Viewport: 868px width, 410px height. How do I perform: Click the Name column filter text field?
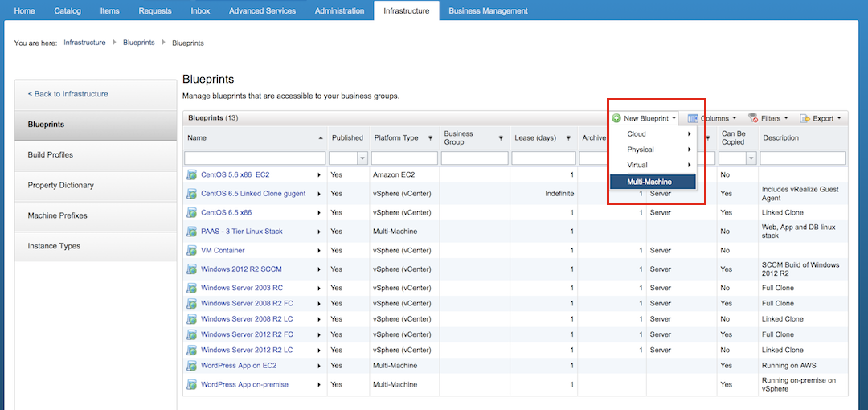tap(255, 158)
